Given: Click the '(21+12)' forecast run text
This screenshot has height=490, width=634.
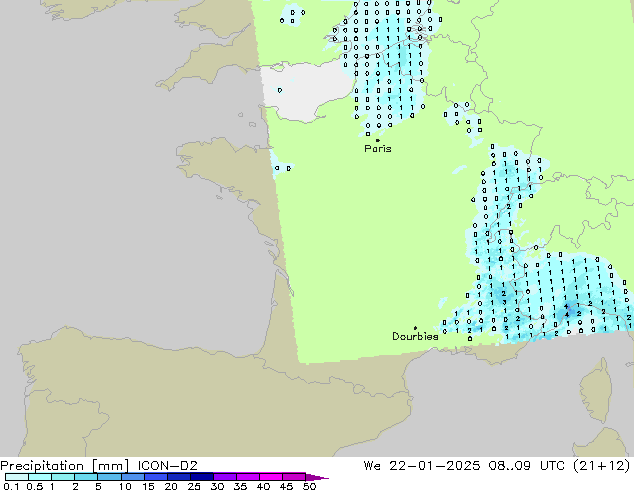Looking at the screenshot, I should pos(602,466).
